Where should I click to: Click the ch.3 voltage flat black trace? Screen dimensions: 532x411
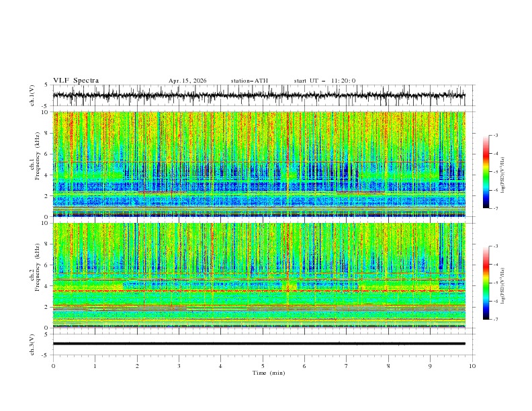pyautogui.click(x=259, y=344)
